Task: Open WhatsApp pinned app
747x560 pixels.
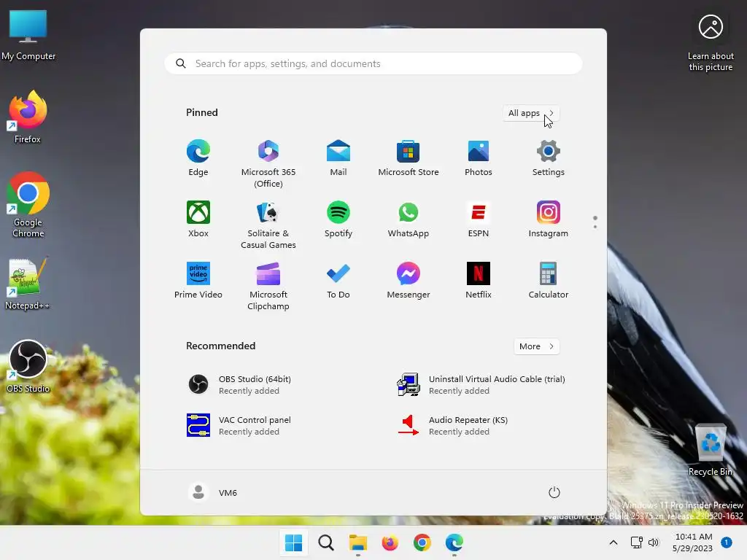Action: [x=409, y=219]
